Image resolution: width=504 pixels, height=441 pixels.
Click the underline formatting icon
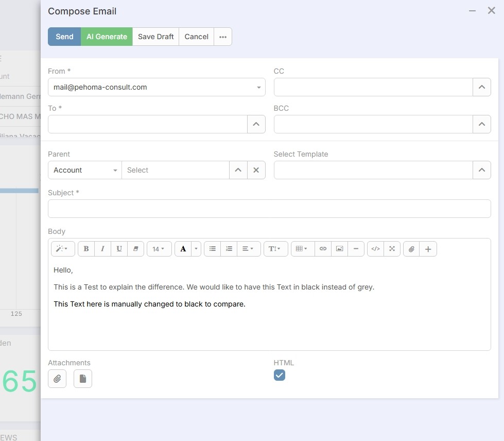119,249
